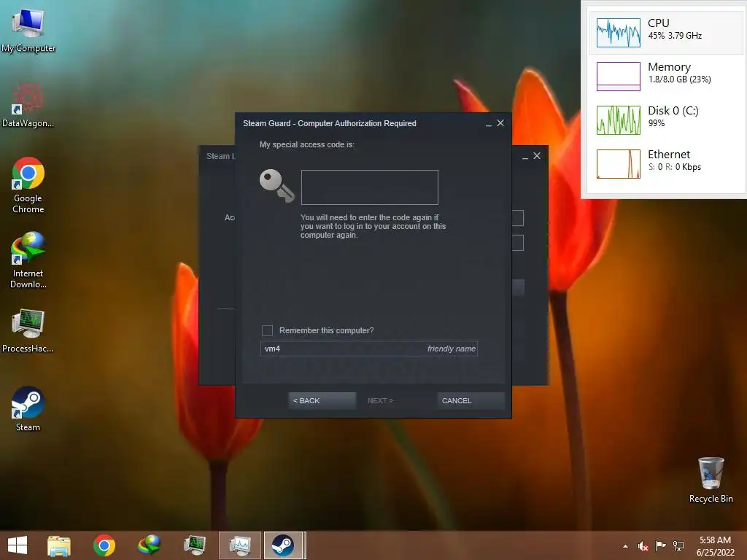Open Internet Download Manager taskbar icon
This screenshot has height=560, width=747.
[149, 545]
